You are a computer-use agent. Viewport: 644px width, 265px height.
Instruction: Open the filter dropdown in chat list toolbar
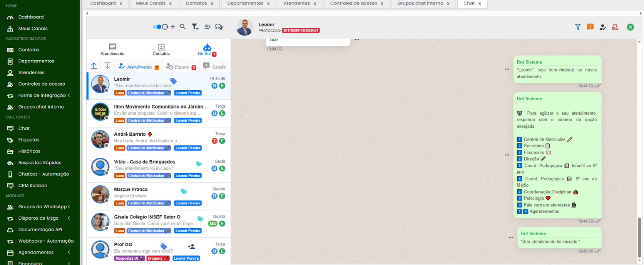coord(195,27)
